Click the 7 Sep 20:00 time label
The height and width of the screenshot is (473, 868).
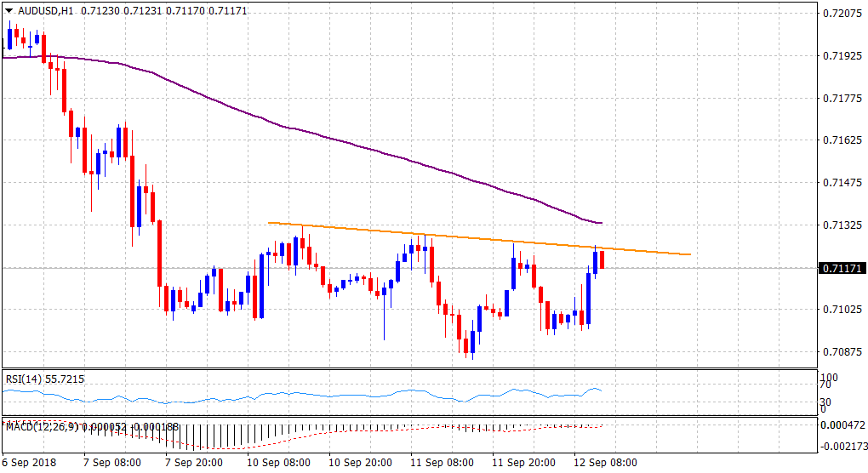(x=194, y=463)
